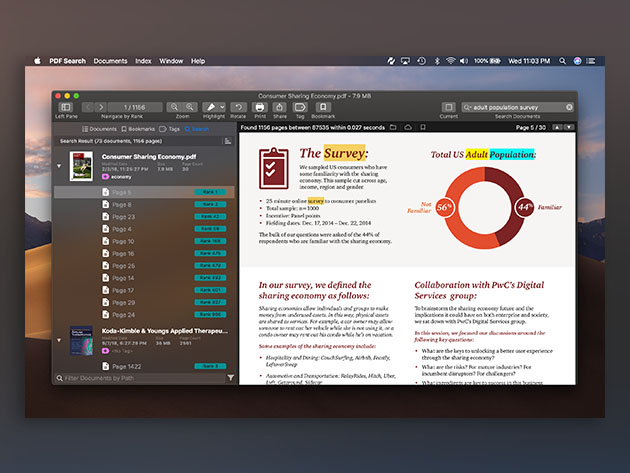630x473 pixels.
Task: Select Page 26 search result
Action: pyautogui.click(x=144, y=266)
